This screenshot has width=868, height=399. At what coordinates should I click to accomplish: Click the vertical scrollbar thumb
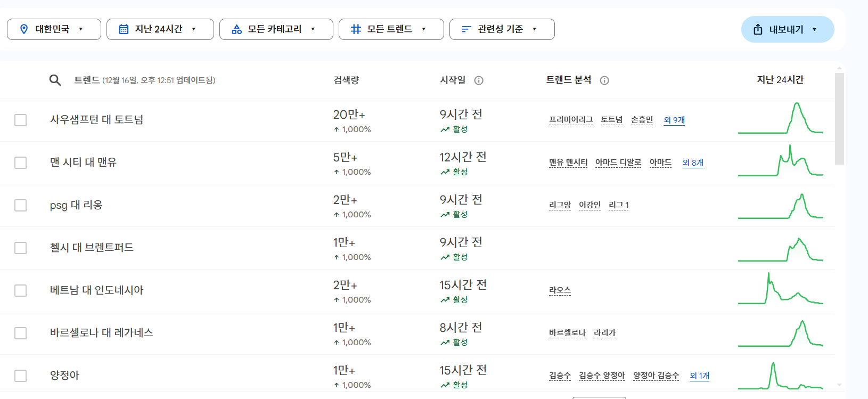pyautogui.click(x=839, y=119)
